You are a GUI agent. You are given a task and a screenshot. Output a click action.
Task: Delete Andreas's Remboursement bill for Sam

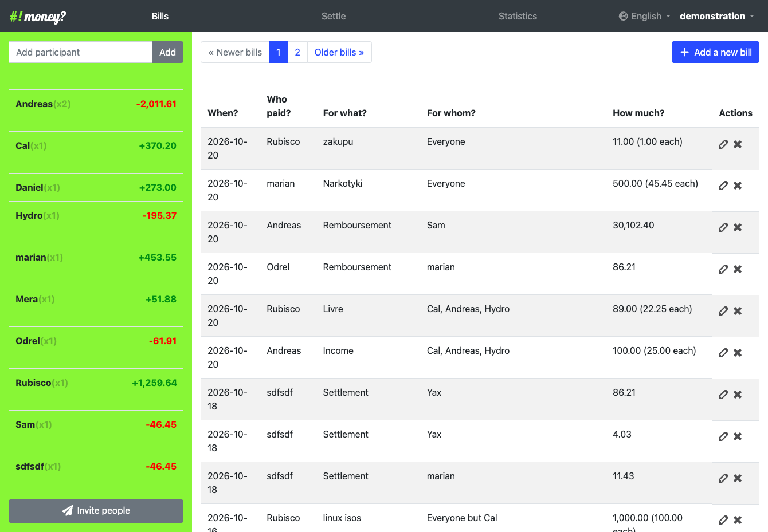(x=738, y=227)
